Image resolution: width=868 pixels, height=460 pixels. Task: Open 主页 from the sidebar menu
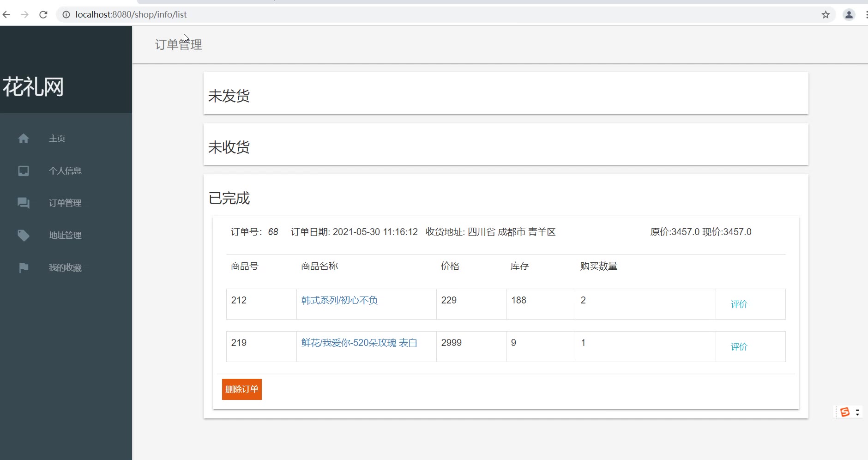[57, 139]
